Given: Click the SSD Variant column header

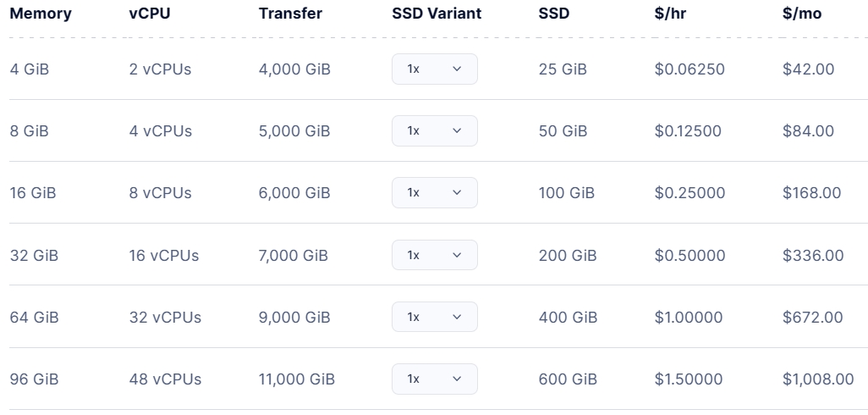Looking at the screenshot, I should (437, 14).
